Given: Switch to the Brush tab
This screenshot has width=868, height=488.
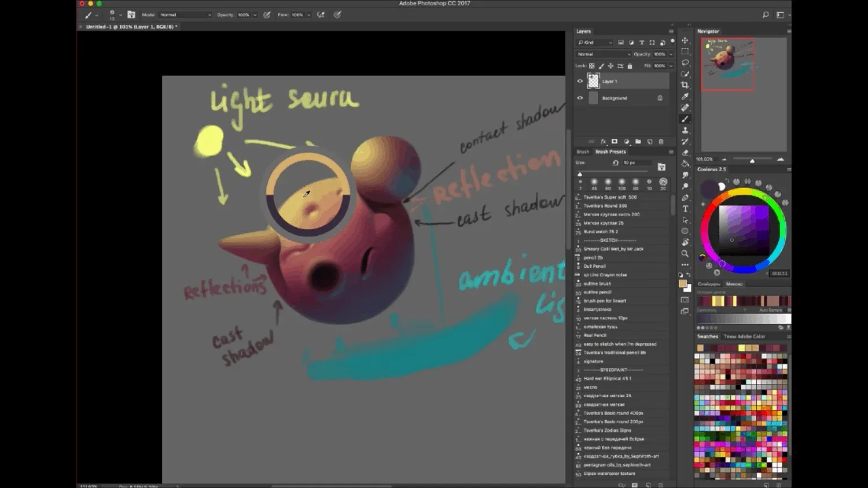Looking at the screenshot, I should [583, 152].
